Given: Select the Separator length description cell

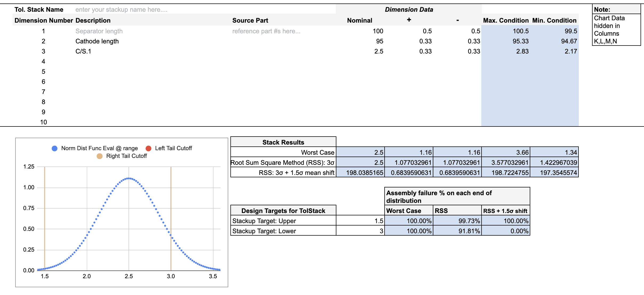Looking at the screenshot, I should [99, 31].
